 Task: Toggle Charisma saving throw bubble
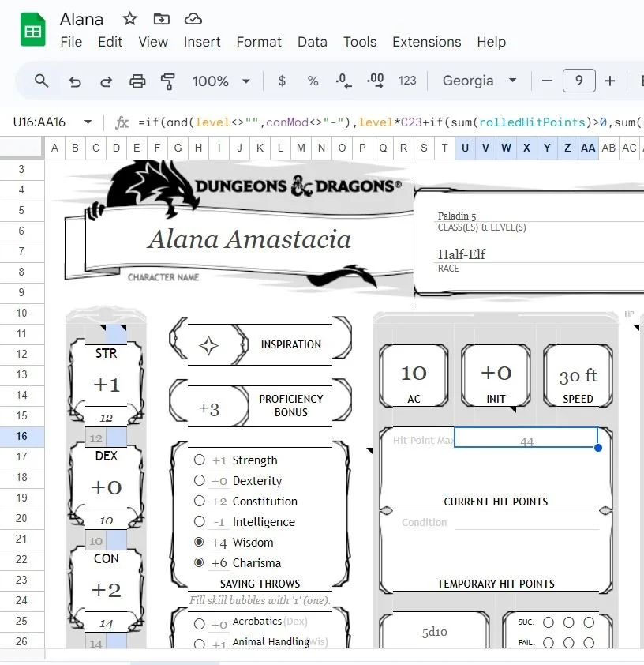click(x=199, y=562)
